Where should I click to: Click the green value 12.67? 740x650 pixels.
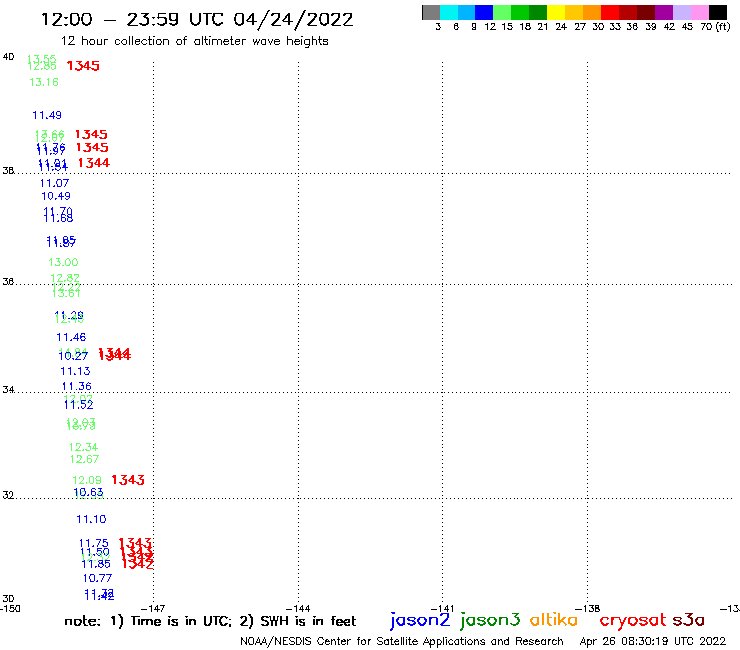coord(84,459)
